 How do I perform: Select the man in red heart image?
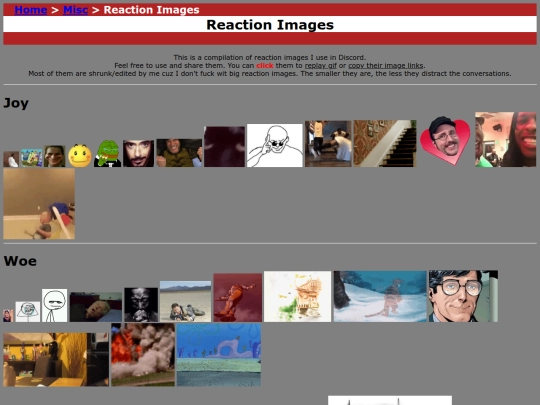[446, 141]
